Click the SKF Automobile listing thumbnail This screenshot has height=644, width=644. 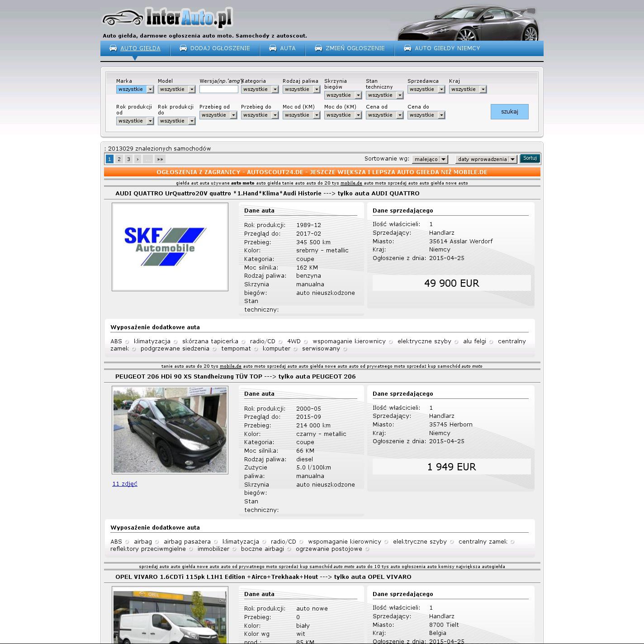(x=170, y=247)
